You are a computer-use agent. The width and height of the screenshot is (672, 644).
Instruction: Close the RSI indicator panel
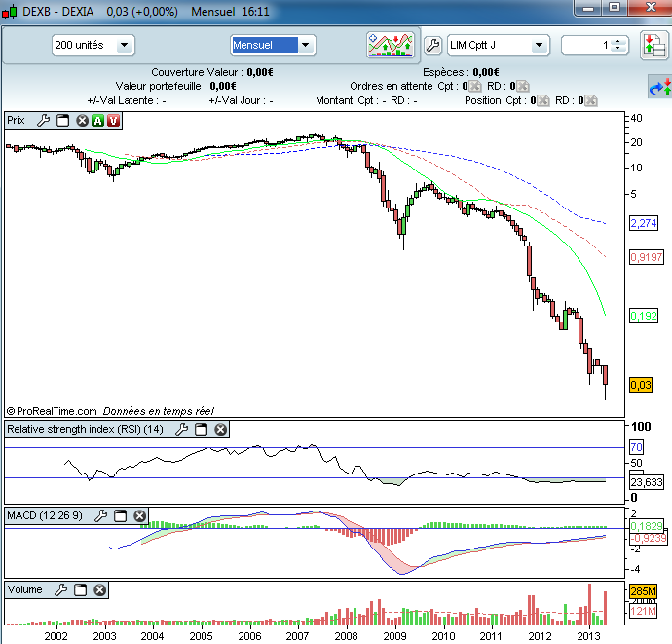tap(220, 430)
